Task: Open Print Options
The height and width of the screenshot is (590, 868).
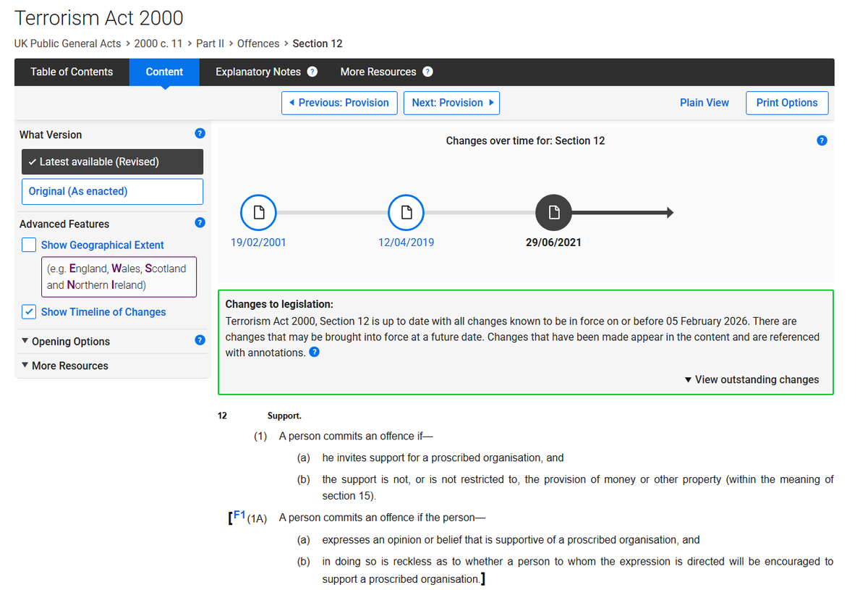Action: click(787, 103)
